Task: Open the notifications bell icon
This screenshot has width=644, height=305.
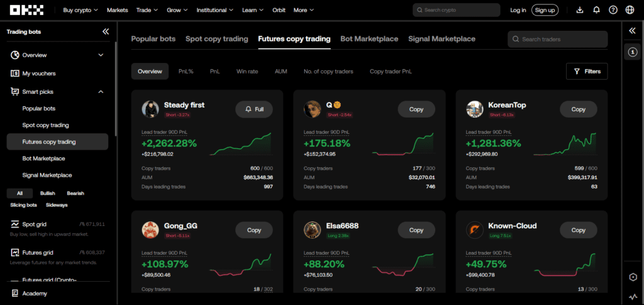Action: point(596,10)
